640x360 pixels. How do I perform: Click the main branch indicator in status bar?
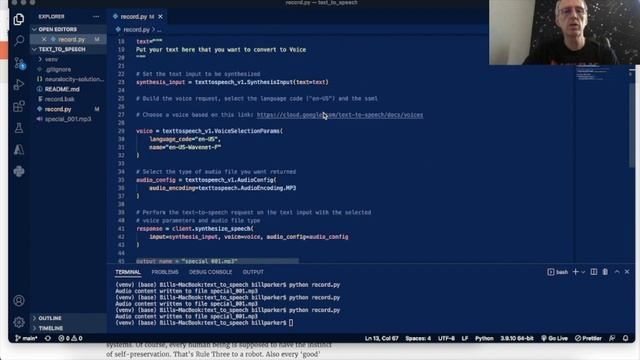point(26,338)
